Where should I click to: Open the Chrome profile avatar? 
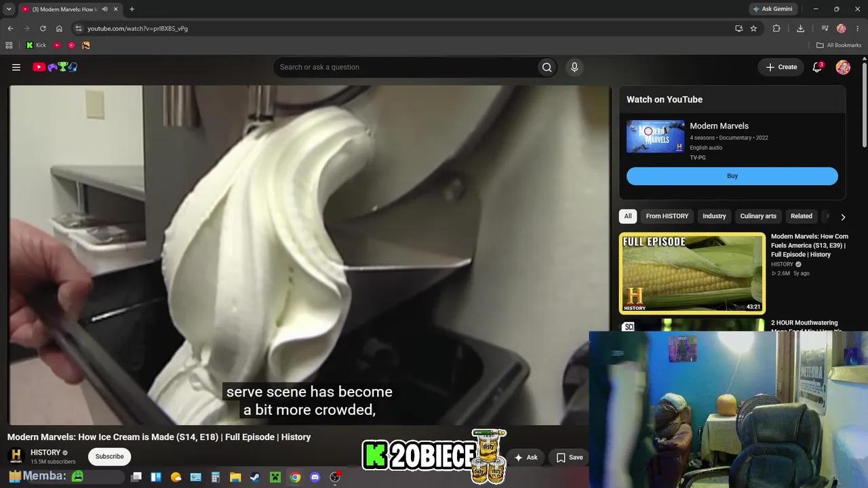[x=842, y=28]
